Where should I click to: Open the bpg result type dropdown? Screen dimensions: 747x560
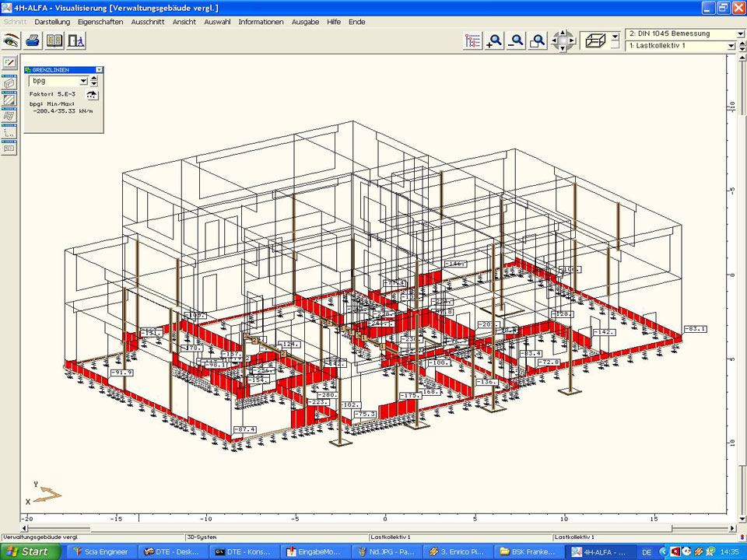(83, 81)
